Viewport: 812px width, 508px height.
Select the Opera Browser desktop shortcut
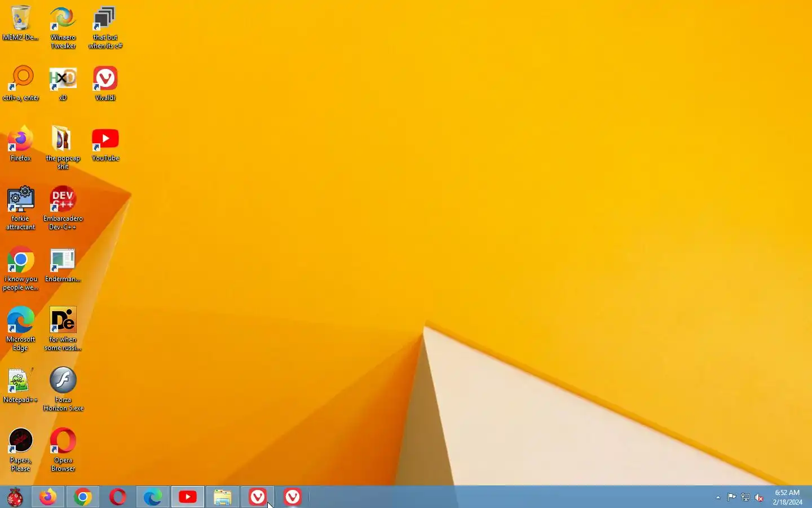coord(63,450)
